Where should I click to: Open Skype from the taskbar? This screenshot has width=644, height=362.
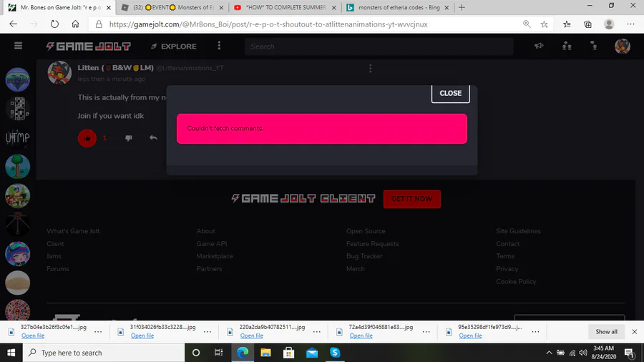(x=335, y=353)
